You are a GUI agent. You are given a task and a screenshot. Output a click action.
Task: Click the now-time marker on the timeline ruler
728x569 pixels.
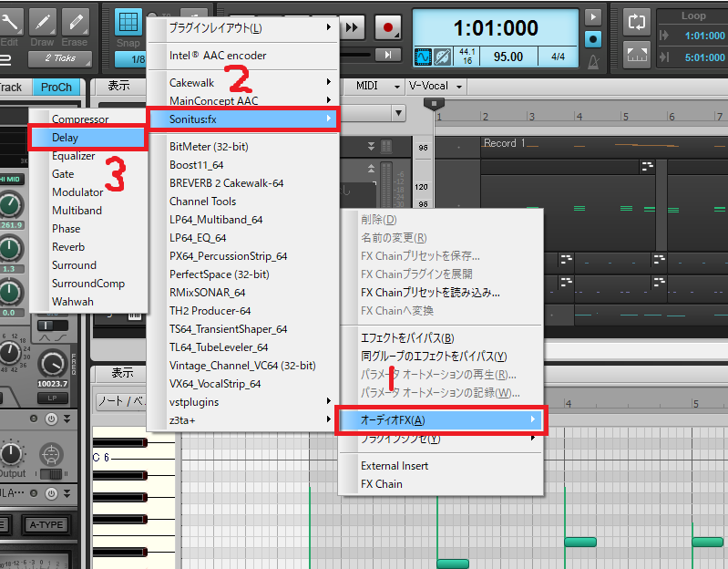pos(434,104)
